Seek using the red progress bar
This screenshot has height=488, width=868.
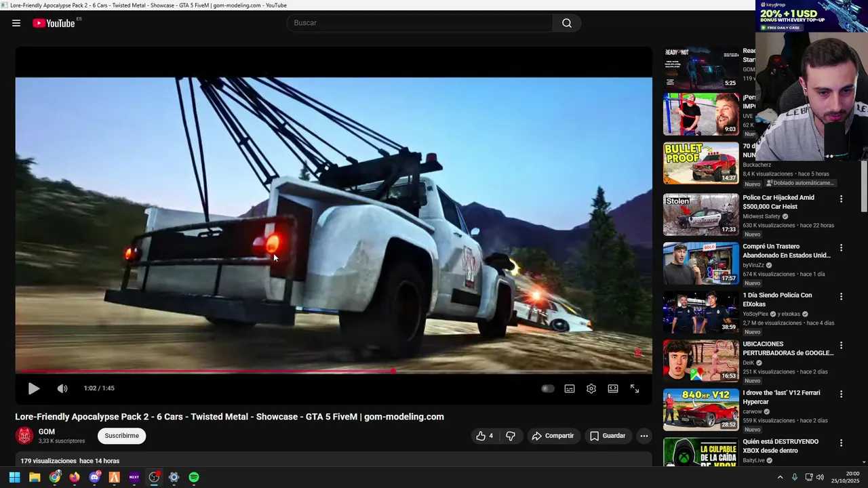pyautogui.click(x=334, y=371)
